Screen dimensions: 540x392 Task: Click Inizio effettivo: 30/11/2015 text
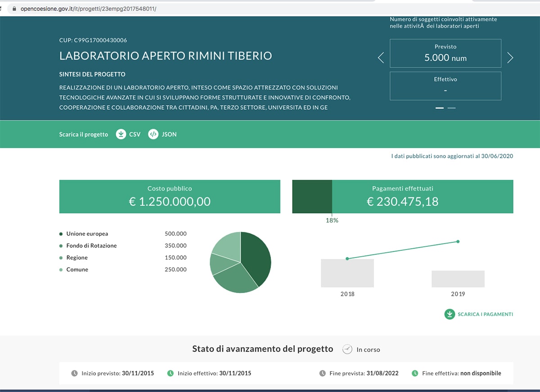click(214, 373)
